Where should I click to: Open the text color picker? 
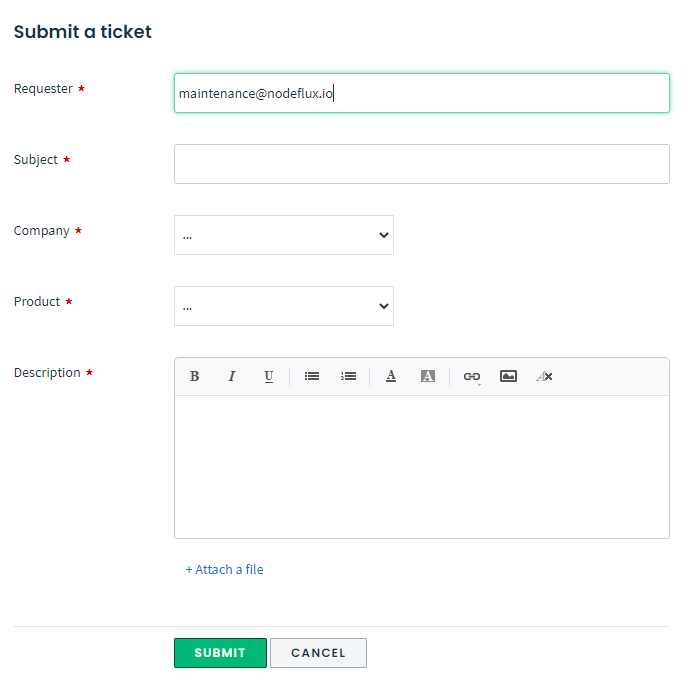tap(391, 377)
